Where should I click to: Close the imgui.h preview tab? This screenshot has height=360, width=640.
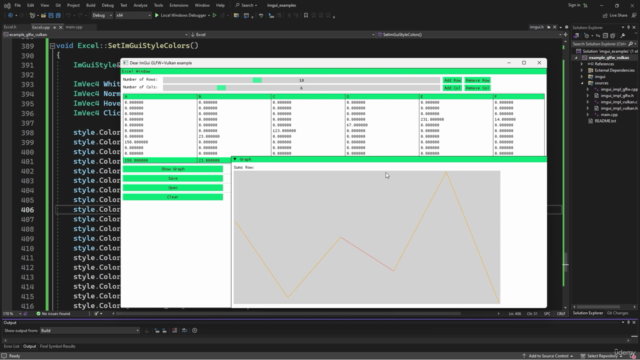tap(555, 27)
